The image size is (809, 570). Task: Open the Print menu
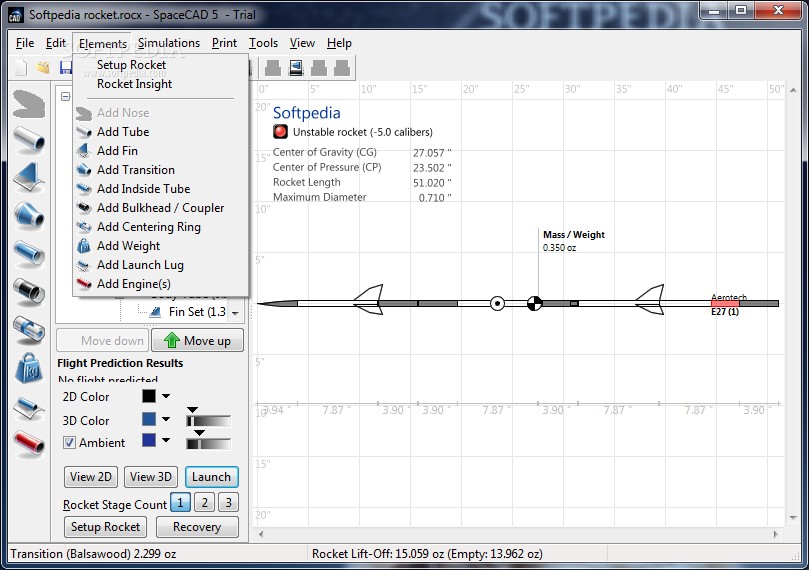[x=224, y=43]
